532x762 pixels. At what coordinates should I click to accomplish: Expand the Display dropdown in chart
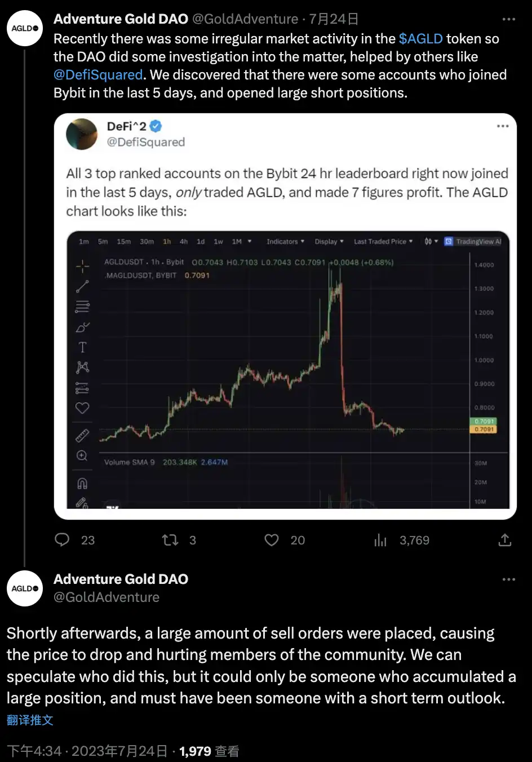(329, 242)
